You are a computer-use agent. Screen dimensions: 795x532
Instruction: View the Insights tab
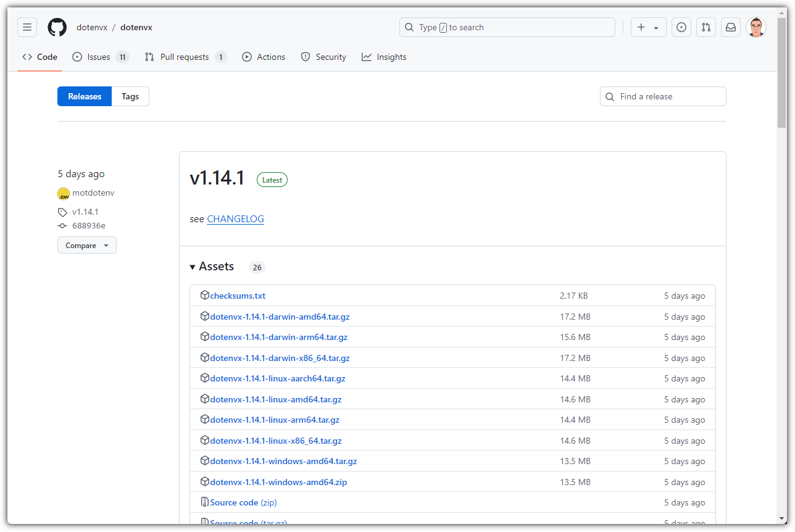click(384, 57)
